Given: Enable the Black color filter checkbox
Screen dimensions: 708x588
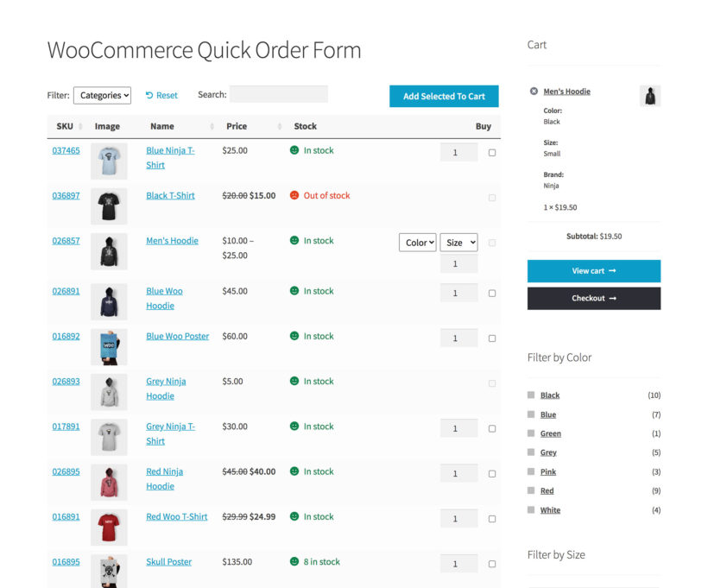Looking at the screenshot, I should pos(530,395).
